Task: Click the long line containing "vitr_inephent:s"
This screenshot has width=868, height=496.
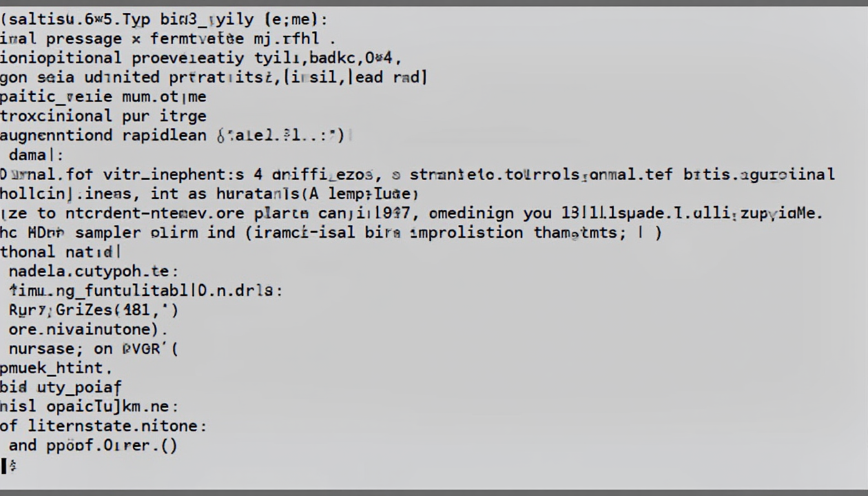Action: click(418, 174)
